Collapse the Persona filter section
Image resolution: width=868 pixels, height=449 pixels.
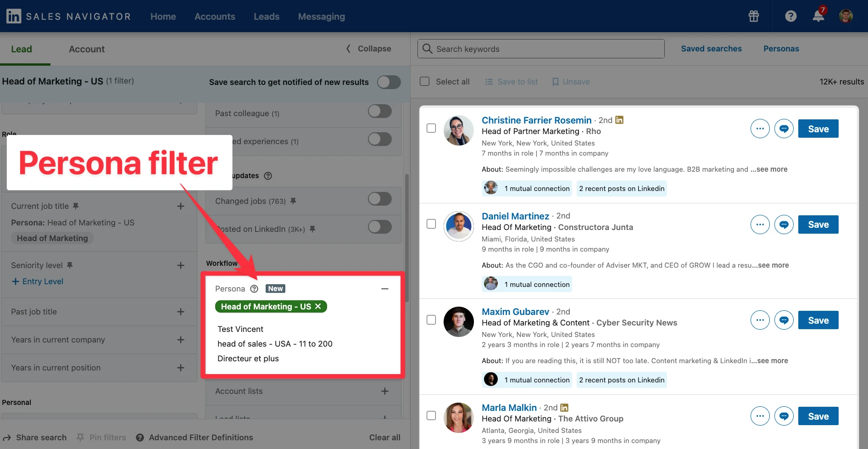[385, 289]
